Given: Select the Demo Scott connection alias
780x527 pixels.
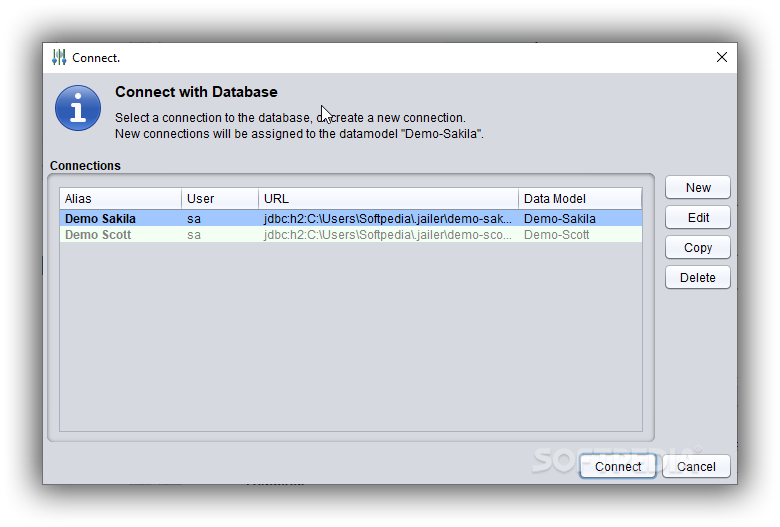Looking at the screenshot, I should (x=98, y=234).
